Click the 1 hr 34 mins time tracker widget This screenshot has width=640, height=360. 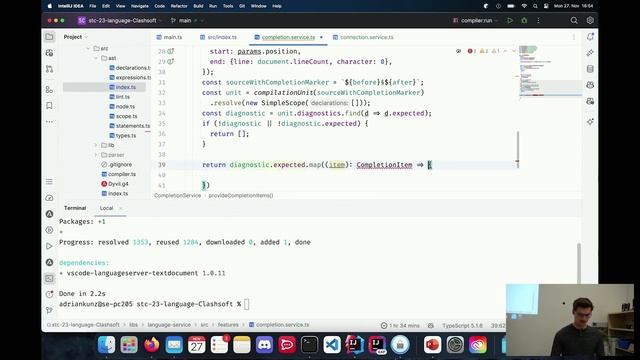(400, 326)
